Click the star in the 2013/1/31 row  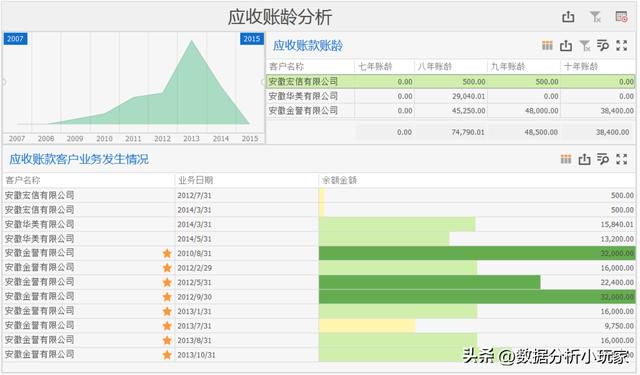point(167,311)
